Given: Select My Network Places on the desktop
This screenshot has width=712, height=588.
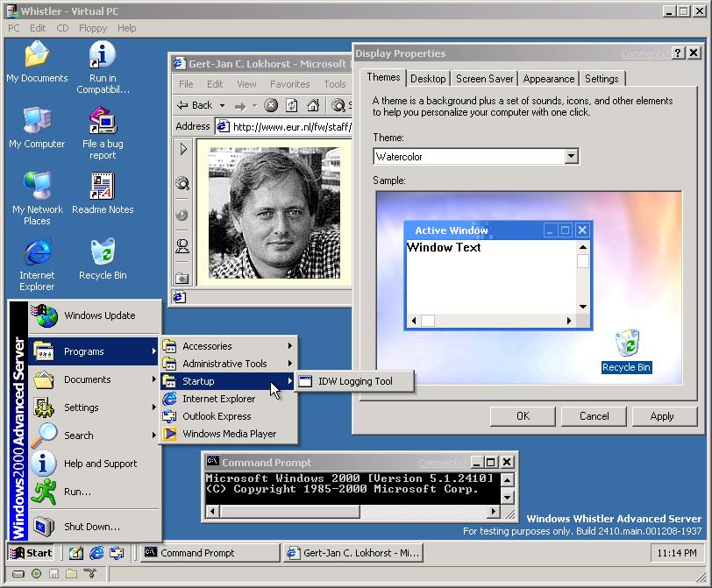Looking at the screenshot, I should tap(37, 199).
